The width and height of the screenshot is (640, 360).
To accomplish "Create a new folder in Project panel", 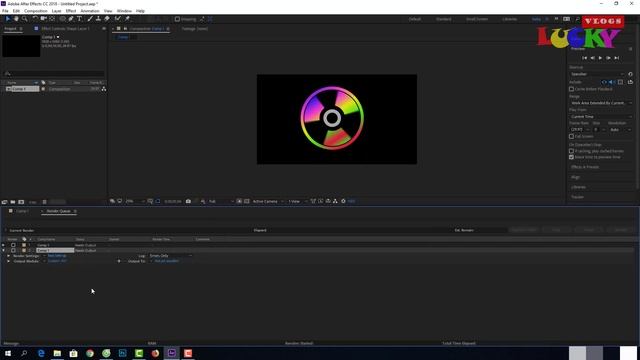I will tap(13, 202).
